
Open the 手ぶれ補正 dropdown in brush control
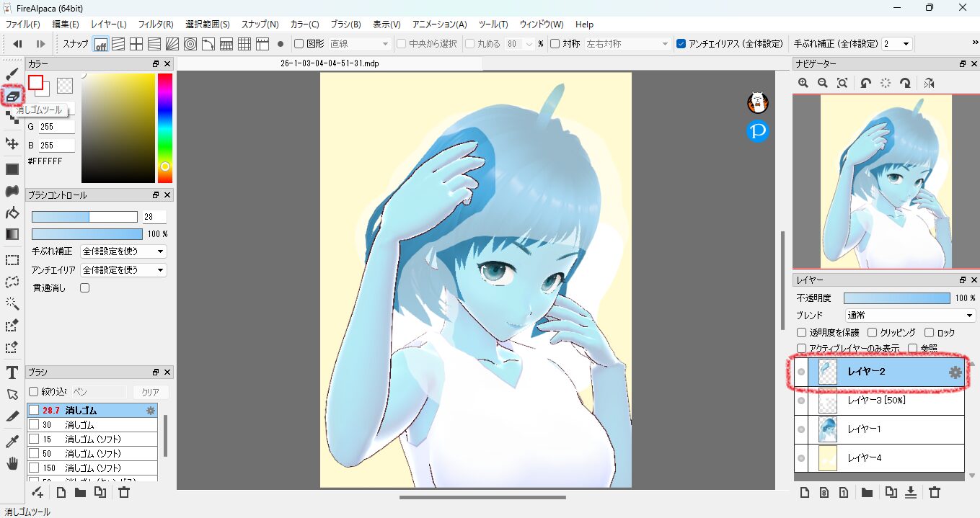point(123,251)
